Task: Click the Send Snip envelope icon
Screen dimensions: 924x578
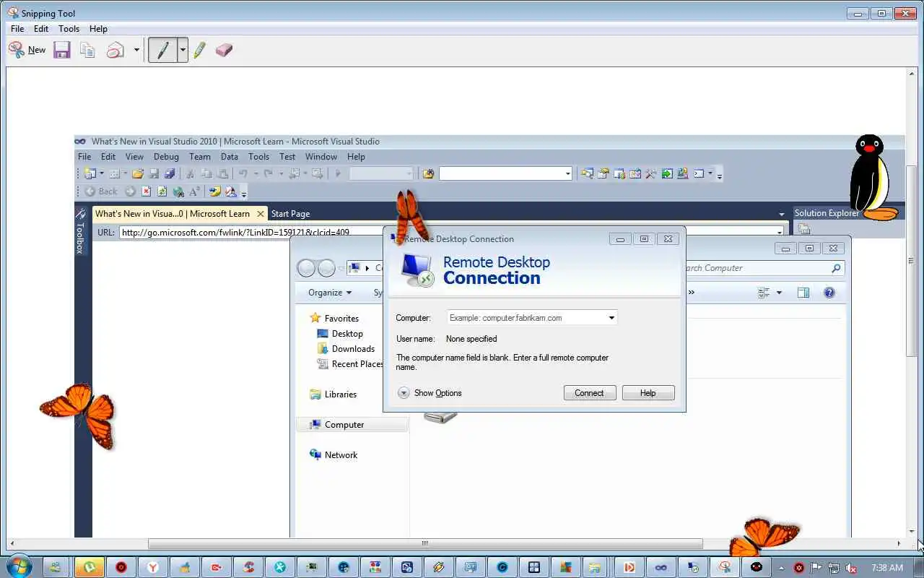Action: (x=115, y=50)
